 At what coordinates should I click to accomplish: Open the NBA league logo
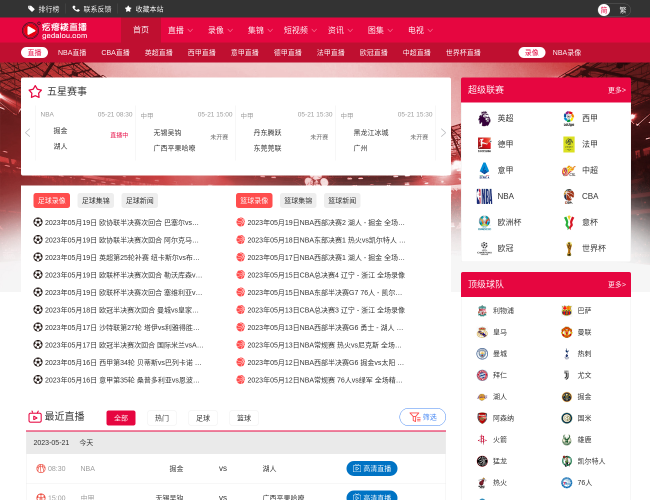pos(484,196)
